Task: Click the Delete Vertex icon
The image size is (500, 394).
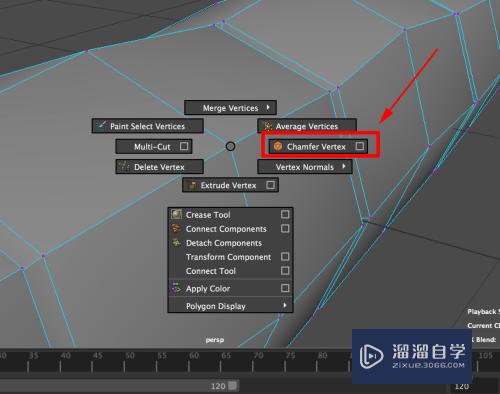Action: (124, 167)
